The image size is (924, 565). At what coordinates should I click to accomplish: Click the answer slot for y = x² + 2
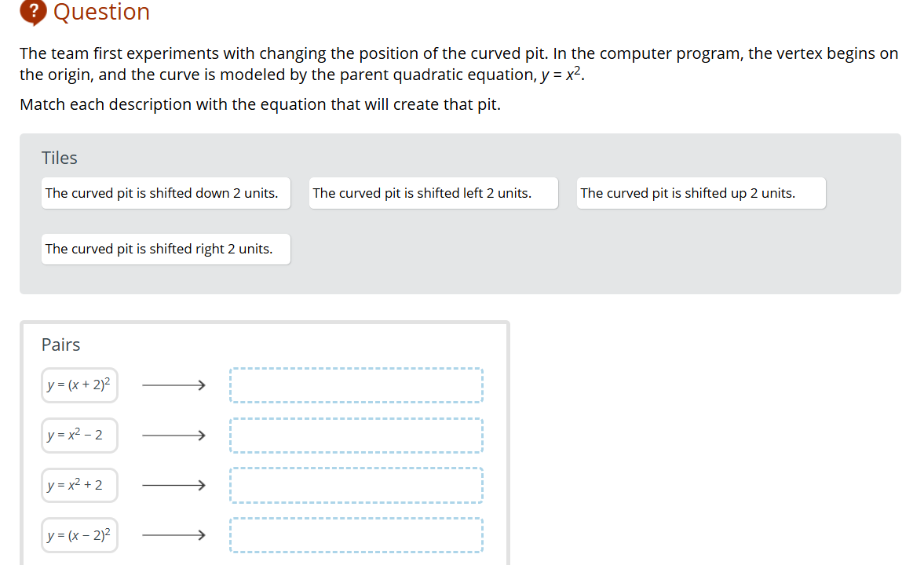click(x=356, y=486)
